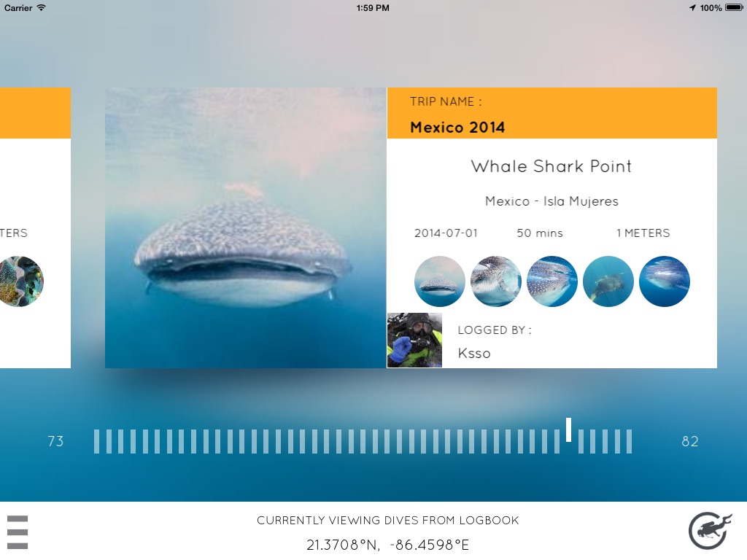The height and width of the screenshot is (560, 747).
Task: Tap the Currently Viewing Dives From Logbook label
Action: 388,521
